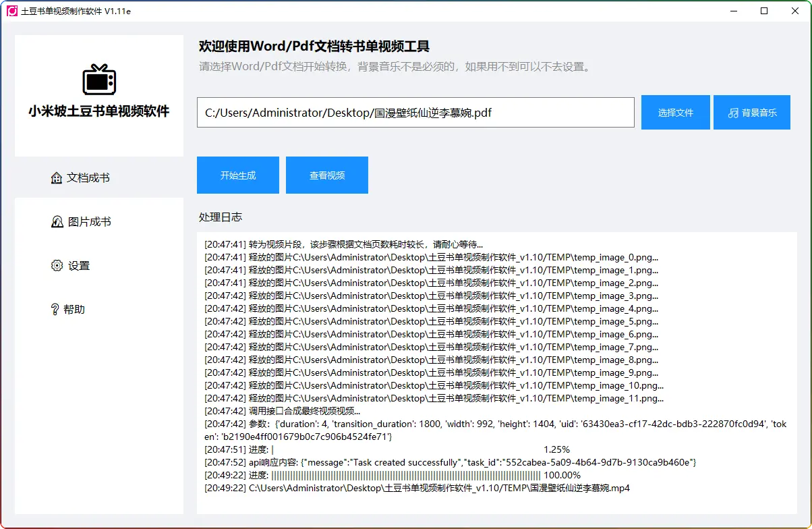Focus the PDF file path input field

point(415,113)
